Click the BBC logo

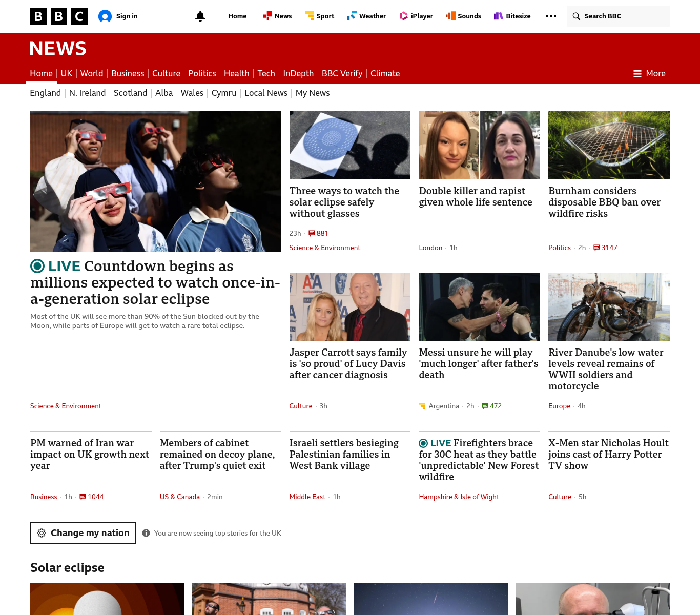59,16
